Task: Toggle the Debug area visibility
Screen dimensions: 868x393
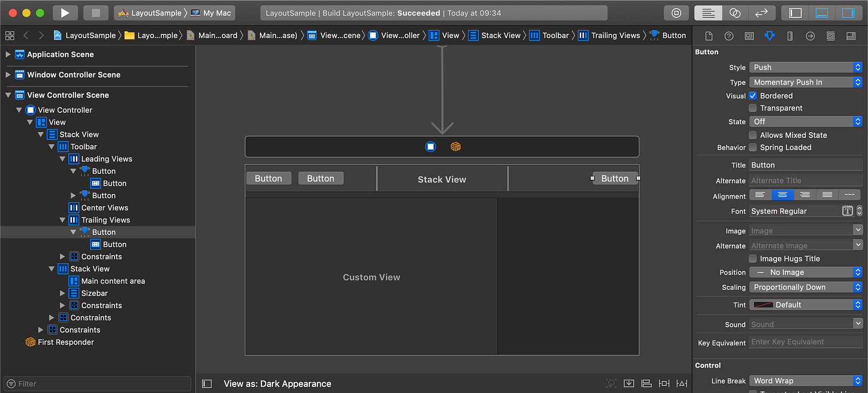Action: point(822,13)
